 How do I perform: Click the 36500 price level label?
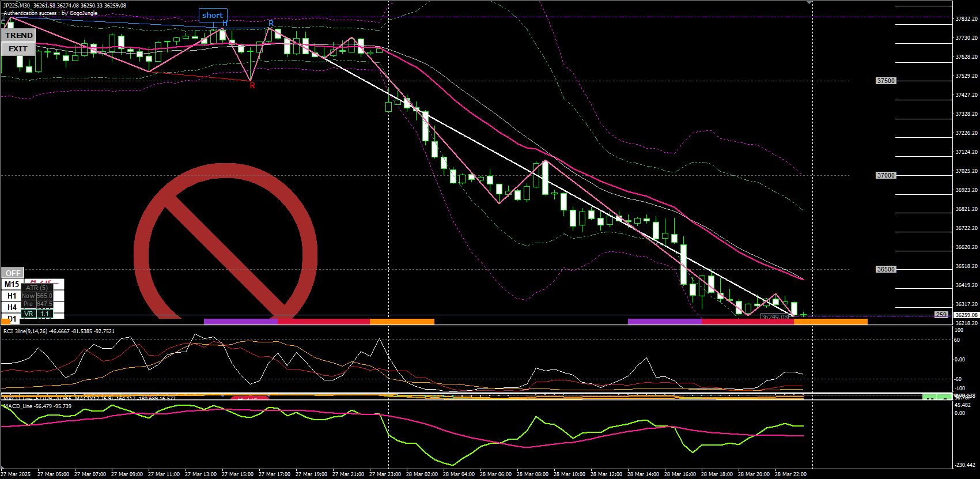[886, 269]
